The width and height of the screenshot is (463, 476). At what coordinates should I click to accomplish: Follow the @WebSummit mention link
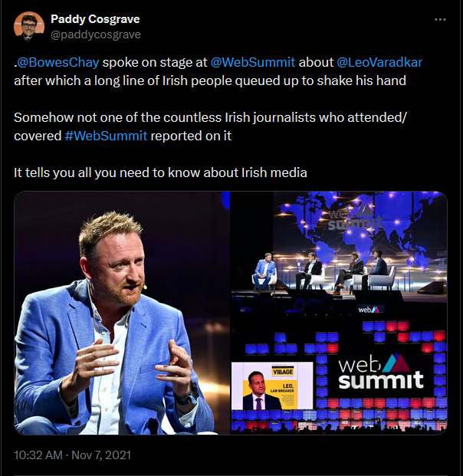253,62
